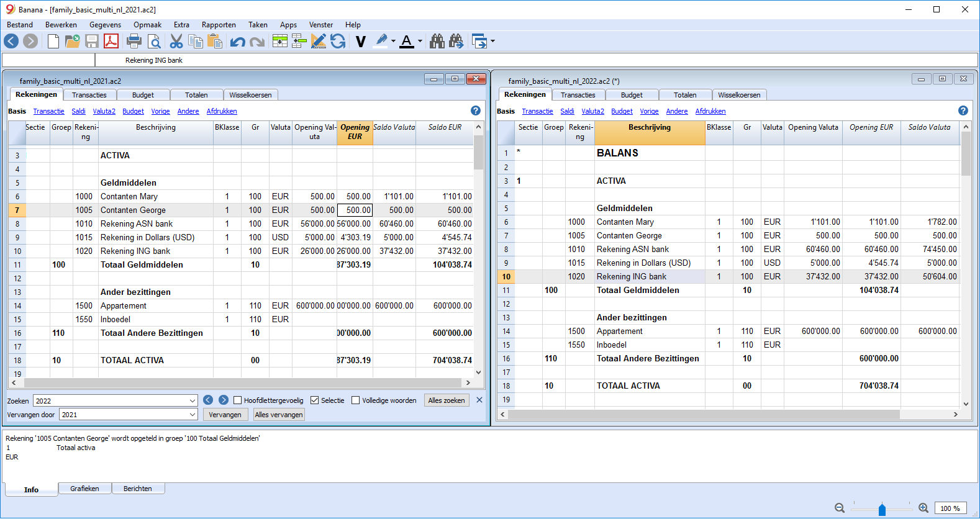
Task: Expand the window switch dropdown arrow
Action: pyautogui.click(x=492, y=42)
